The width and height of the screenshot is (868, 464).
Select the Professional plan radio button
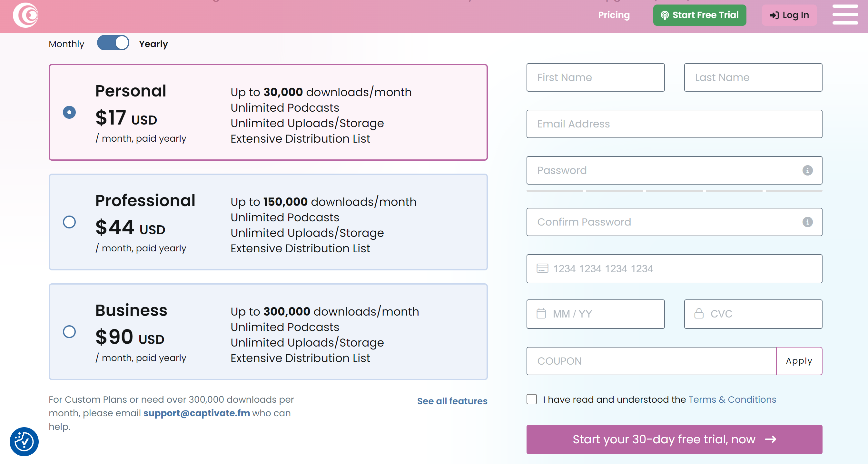(69, 222)
